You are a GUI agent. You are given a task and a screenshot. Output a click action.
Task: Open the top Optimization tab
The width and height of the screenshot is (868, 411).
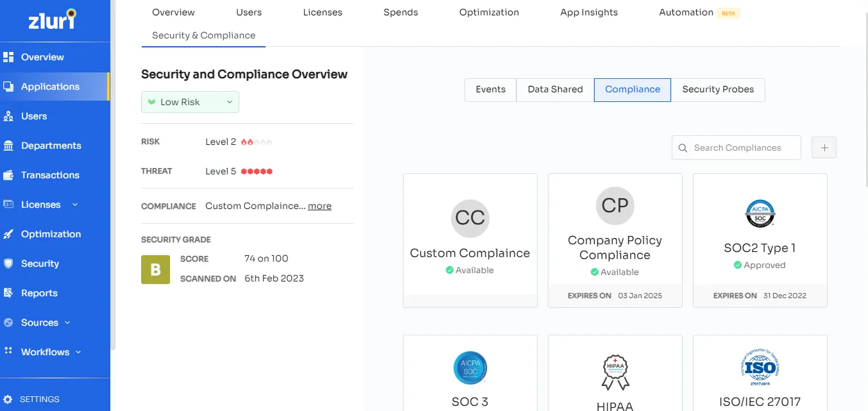pos(489,12)
